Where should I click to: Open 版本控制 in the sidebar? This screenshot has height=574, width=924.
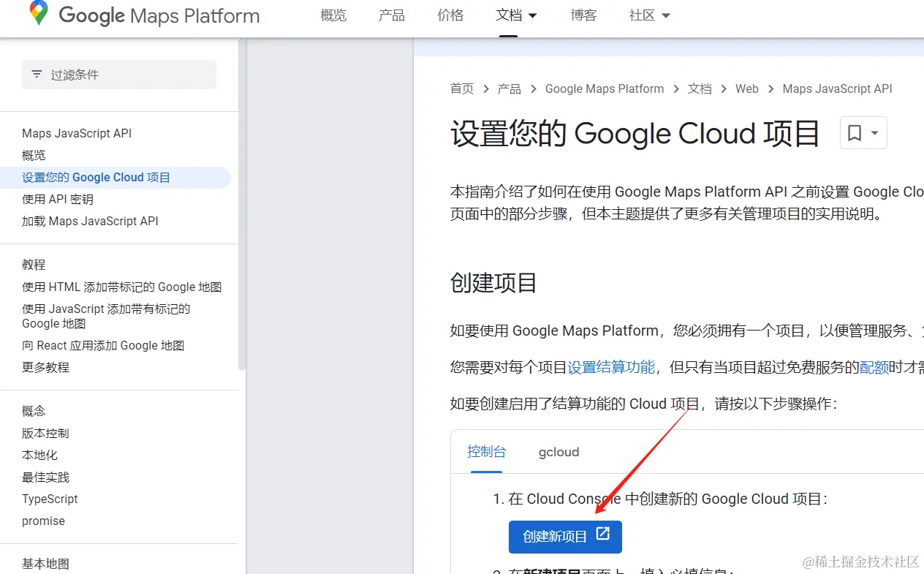click(x=45, y=433)
